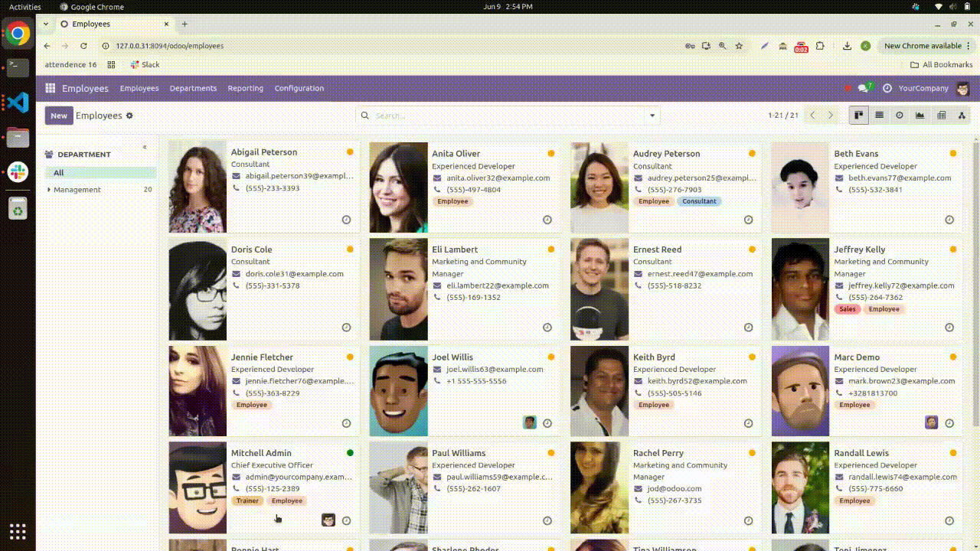Viewport: 980px width, 551px height.
Task: Open the Configuration menu
Action: coord(299,88)
